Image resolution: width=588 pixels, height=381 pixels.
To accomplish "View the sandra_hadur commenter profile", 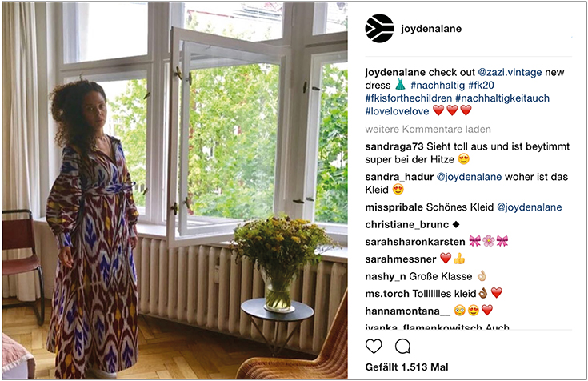I will click(x=399, y=177).
